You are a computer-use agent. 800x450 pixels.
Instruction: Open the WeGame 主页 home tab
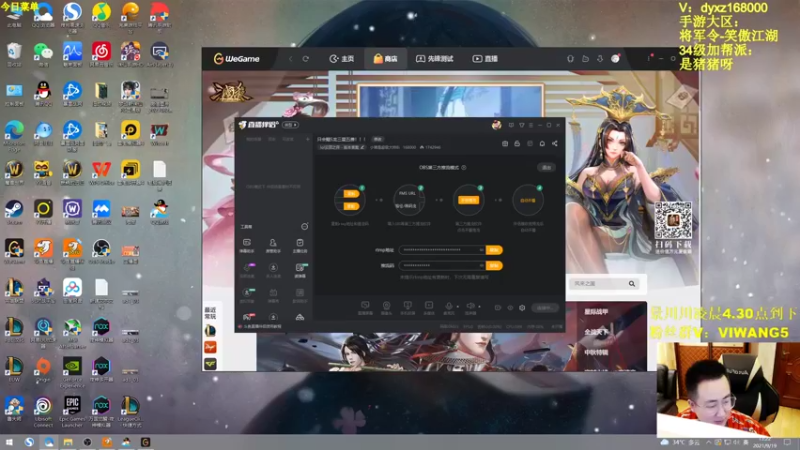(x=342, y=59)
